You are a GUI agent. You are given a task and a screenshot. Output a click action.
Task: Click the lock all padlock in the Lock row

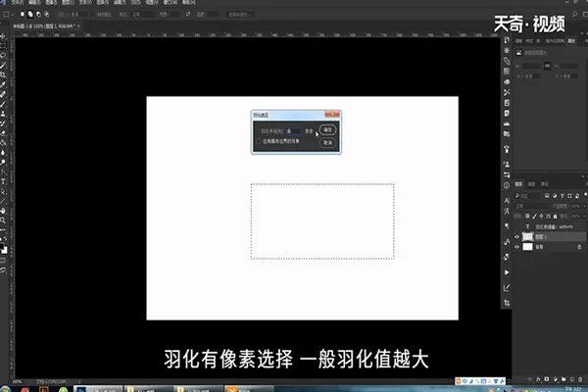(556, 216)
